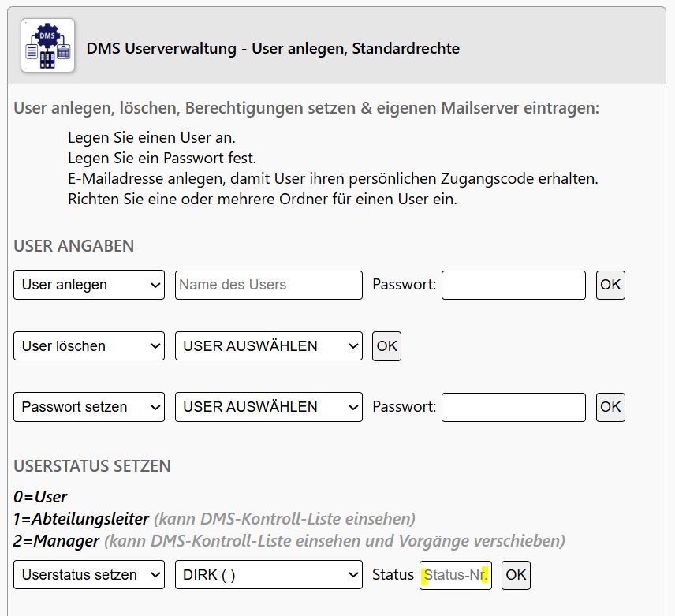Click password field in the Passwort setzen row
Image resolution: width=675 pixels, height=616 pixels.
click(x=513, y=407)
